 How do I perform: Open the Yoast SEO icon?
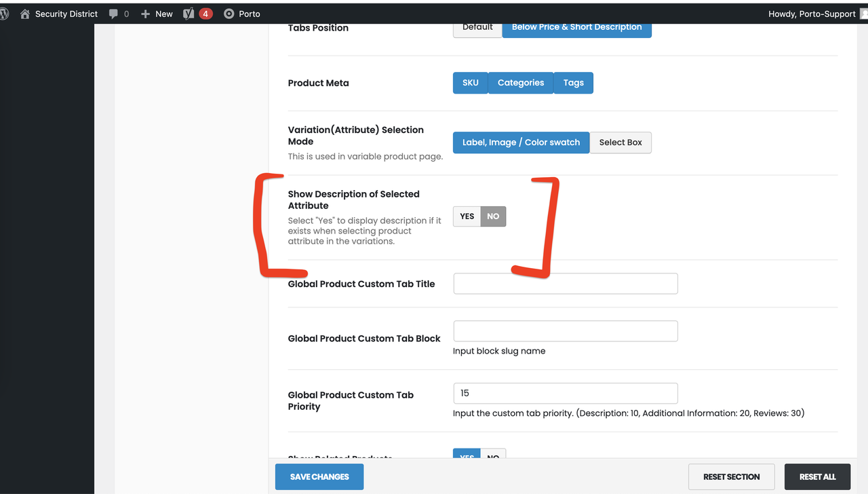click(189, 14)
